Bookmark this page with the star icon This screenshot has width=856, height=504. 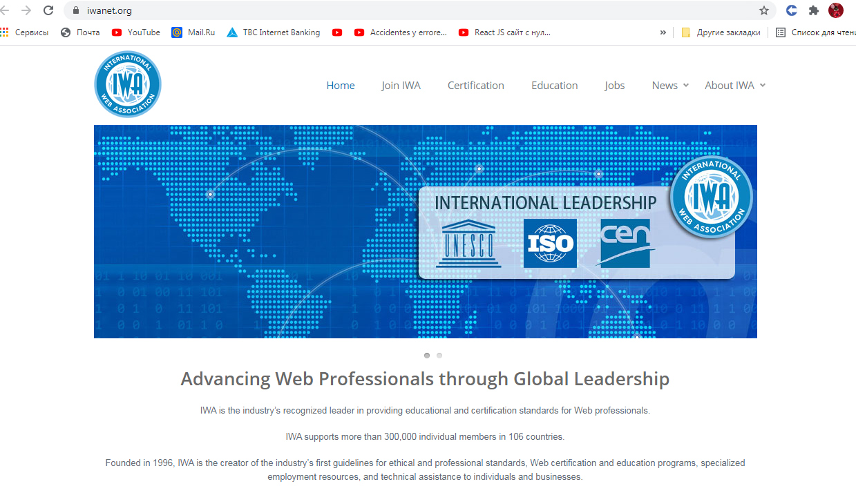763,10
